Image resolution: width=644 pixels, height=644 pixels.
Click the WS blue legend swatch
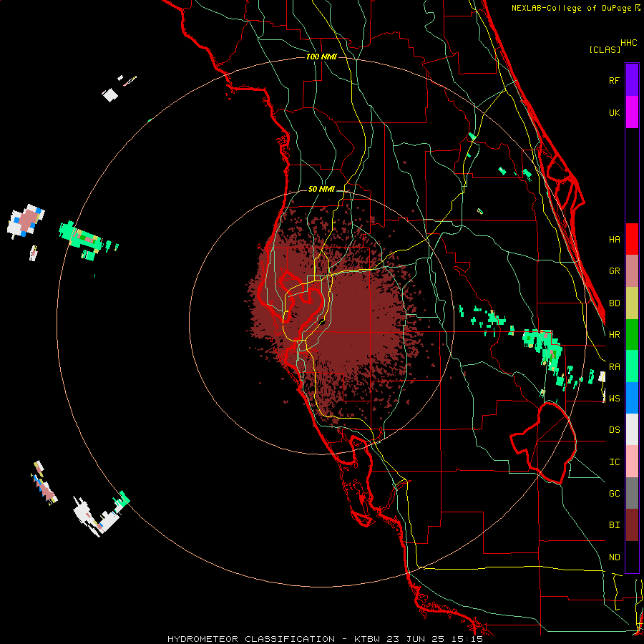tap(632, 398)
